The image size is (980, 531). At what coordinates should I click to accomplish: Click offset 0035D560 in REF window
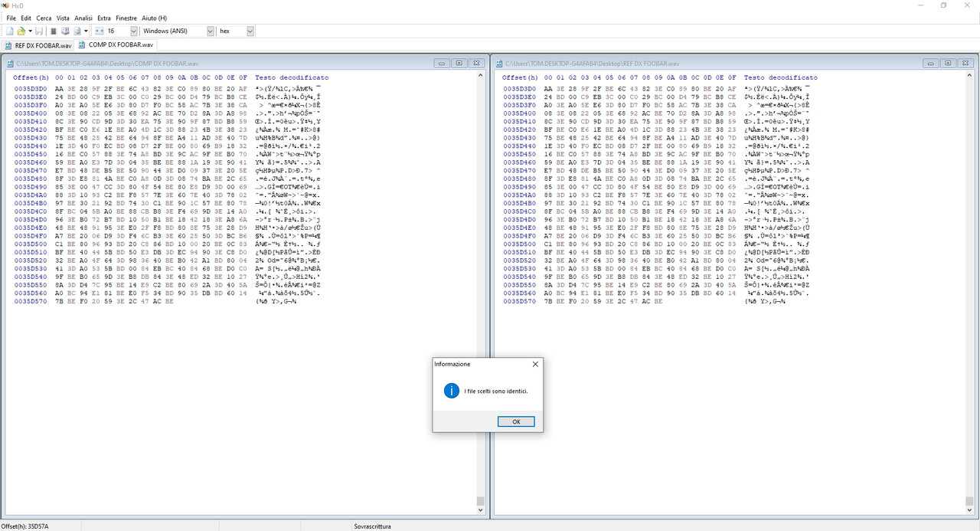[x=520, y=293]
